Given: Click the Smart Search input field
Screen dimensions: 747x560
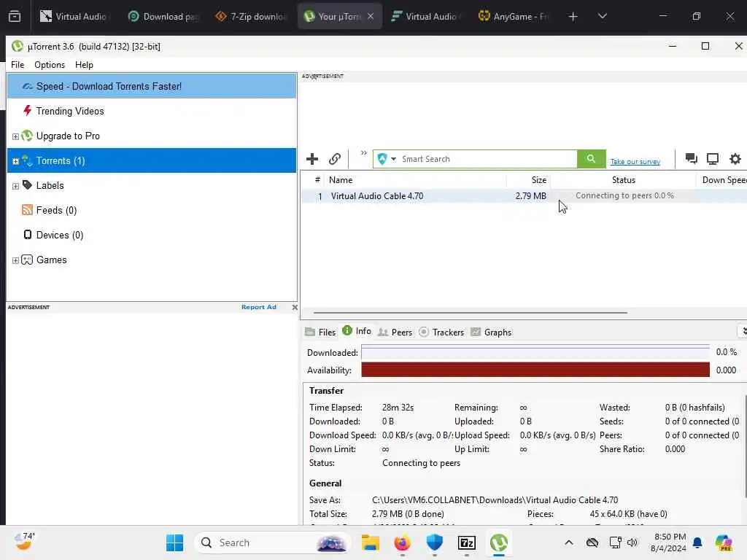Looking at the screenshot, I should pyautogui.click(x=488, y=159).
